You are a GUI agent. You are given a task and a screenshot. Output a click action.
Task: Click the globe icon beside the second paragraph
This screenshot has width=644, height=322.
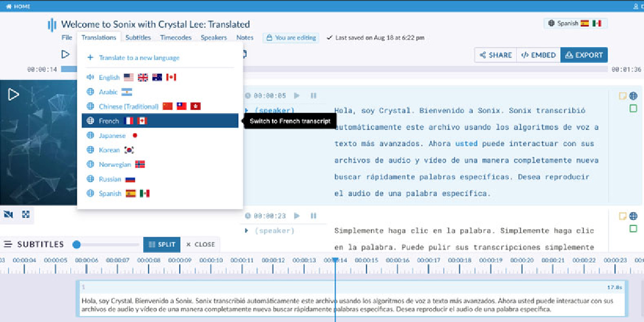633,216
